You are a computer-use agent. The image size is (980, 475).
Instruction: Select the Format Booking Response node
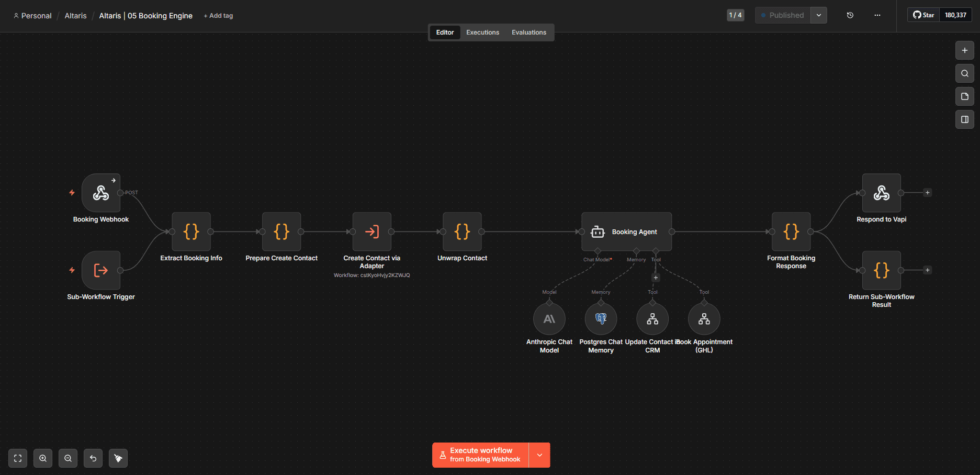coord(791,231)
